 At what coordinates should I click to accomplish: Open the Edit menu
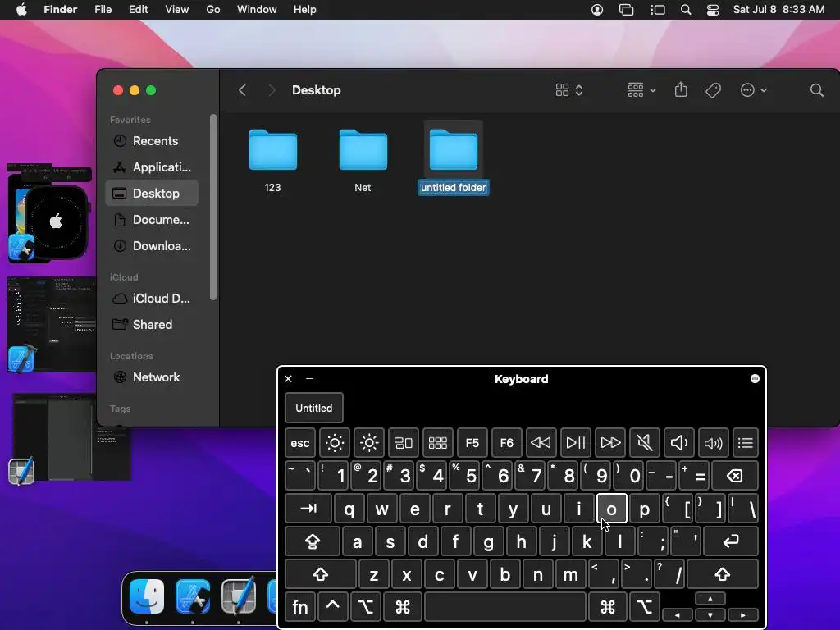(x=138, y=10)
